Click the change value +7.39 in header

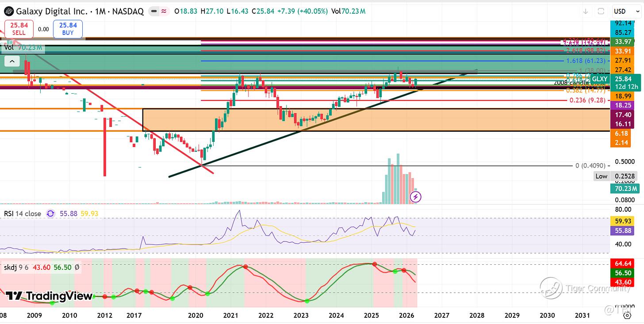coord(286,11)
